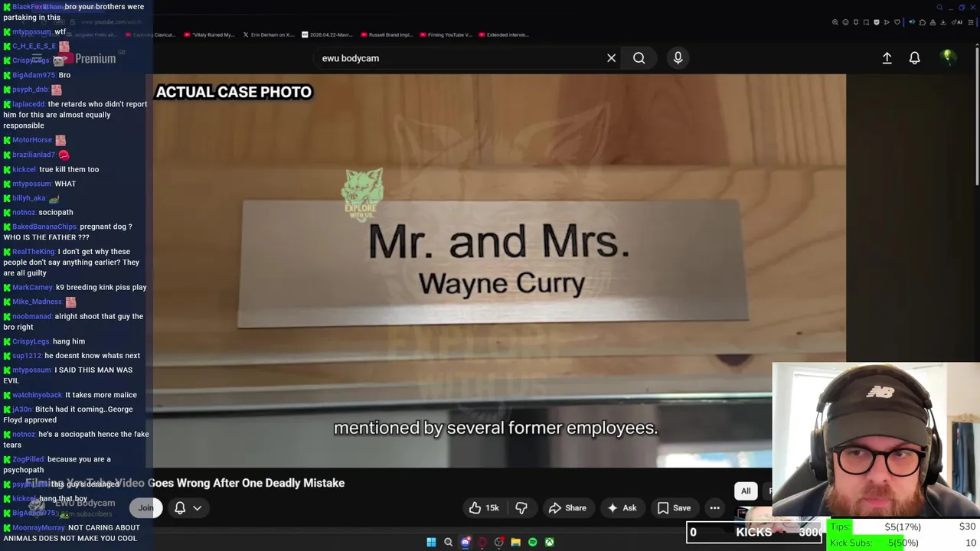Like the video showing 15k likes

484,507
